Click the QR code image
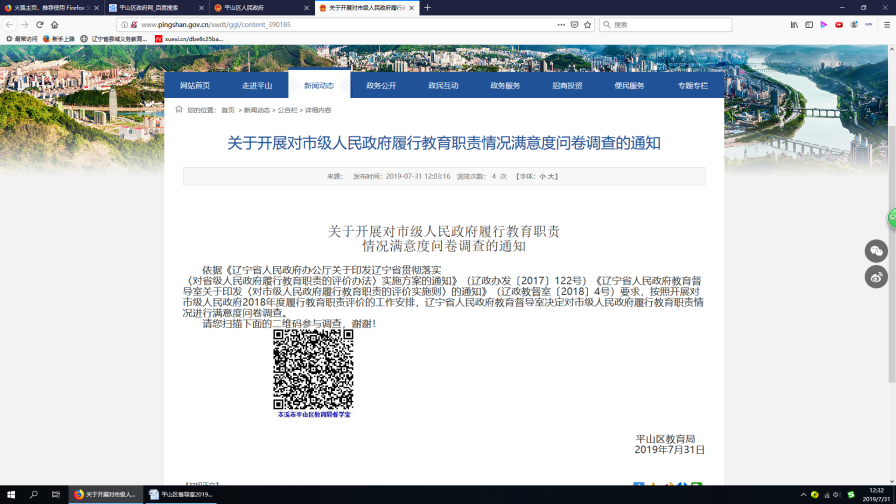Viewport: 896px width, 504px height. pos(313,370)
